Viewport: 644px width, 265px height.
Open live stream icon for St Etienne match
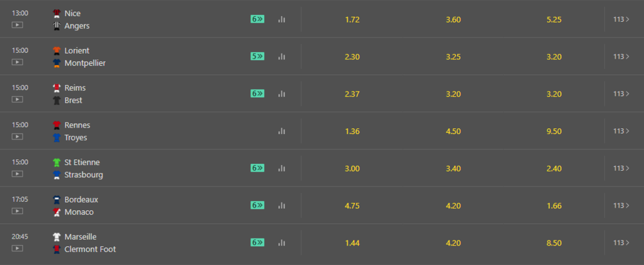pos(17,174)
